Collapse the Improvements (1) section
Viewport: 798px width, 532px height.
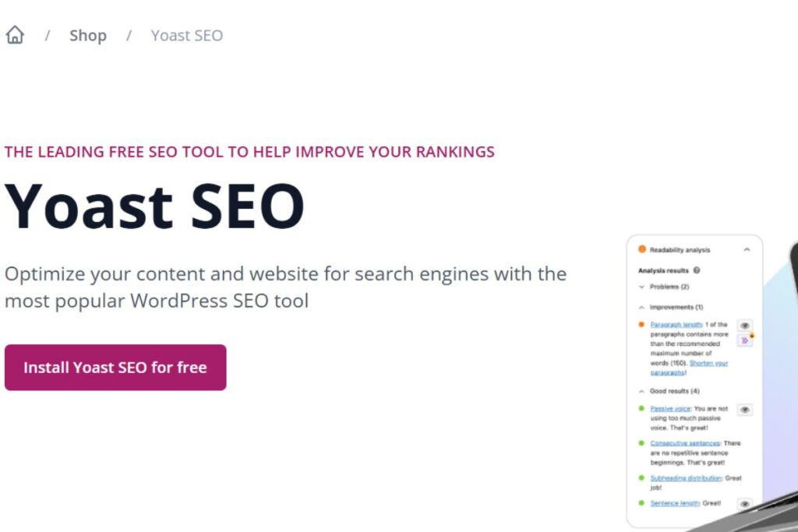point(641,308)
